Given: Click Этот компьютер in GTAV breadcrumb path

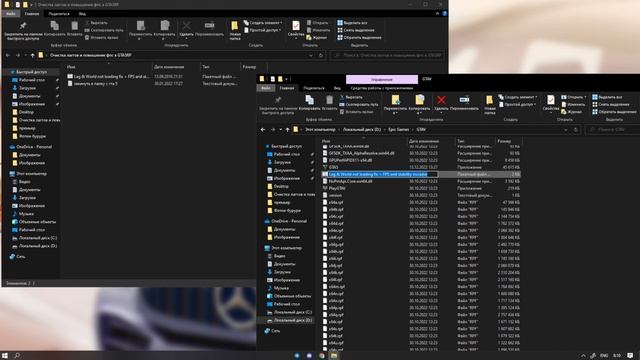Looking at the screenshot, I should coord(320,130).
